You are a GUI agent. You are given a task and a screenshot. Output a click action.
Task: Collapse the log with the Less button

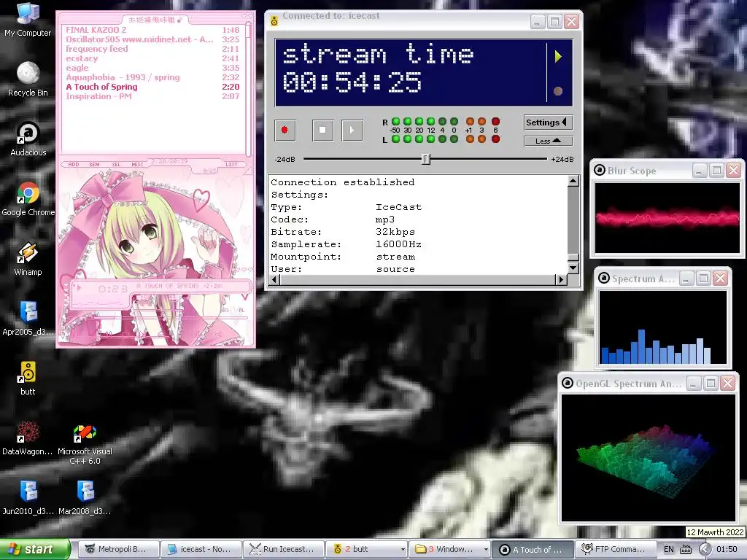coord(548,141)
